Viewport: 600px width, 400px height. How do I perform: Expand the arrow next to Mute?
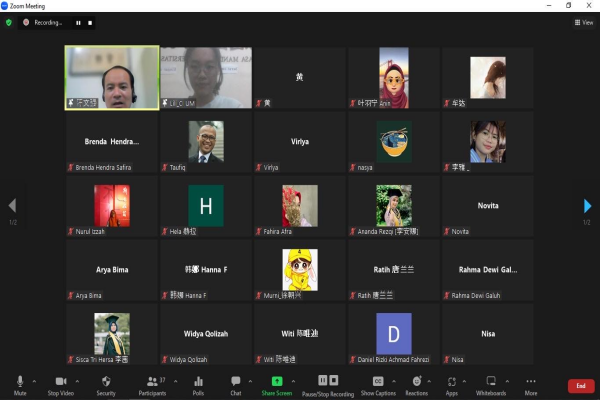tap(34, 381)
